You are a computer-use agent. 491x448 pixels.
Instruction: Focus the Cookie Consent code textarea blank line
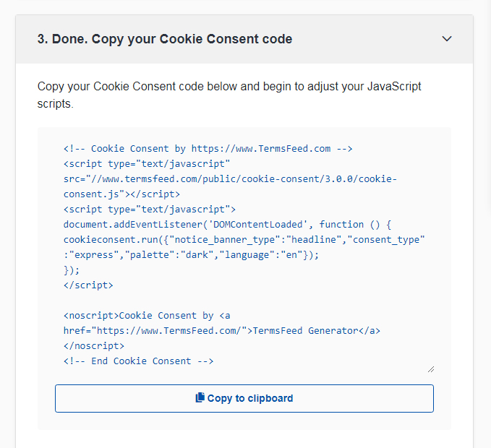tap(244, 301)
